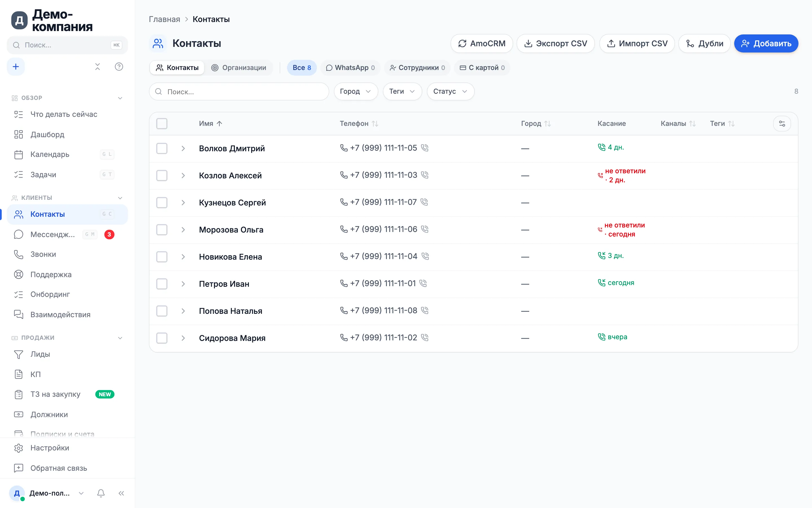Go to Главная breadcrumb link
The height and width of the screenshot is (508, 812).
coord(164,19)
